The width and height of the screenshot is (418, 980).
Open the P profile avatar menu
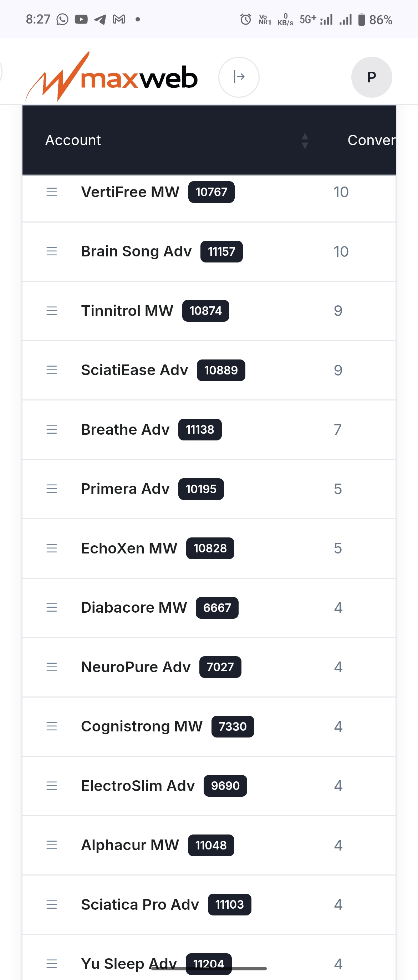pos(371,77)
